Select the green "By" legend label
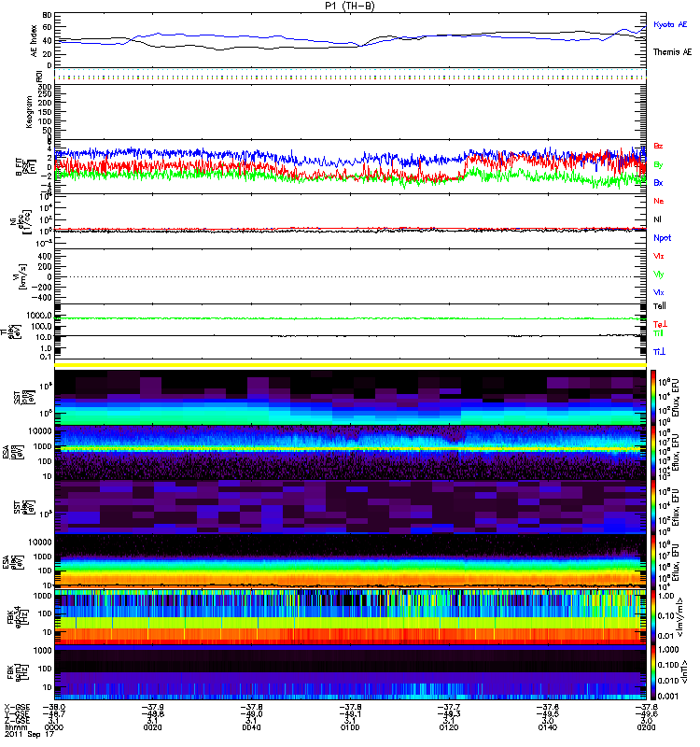 click(658, 165)
